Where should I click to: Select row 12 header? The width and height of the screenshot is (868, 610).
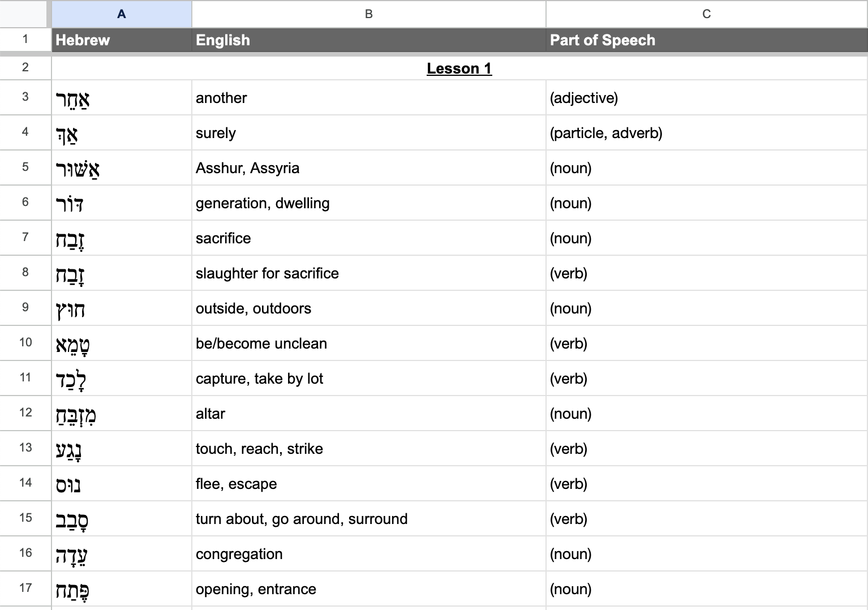coord(25,413)
